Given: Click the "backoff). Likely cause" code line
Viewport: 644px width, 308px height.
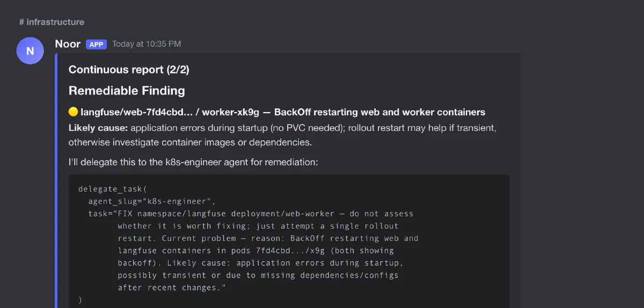Looking at the screenshot, I should 260,263.
